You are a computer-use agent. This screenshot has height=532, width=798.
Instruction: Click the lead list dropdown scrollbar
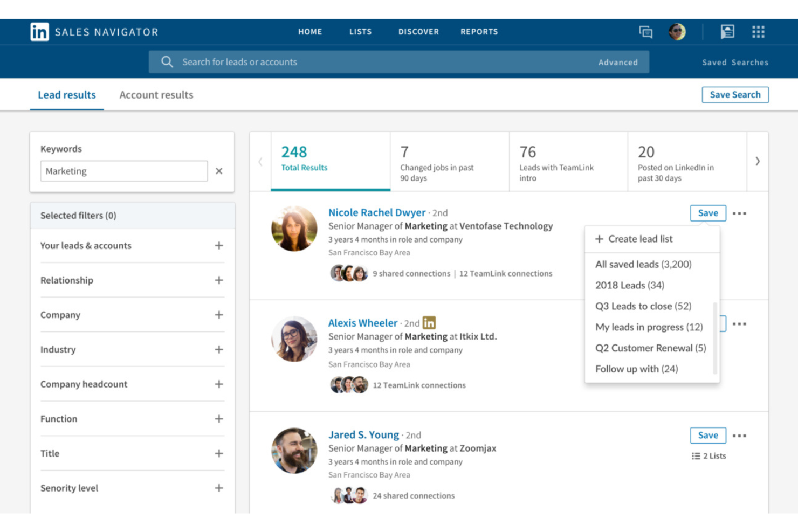[715, 338]
